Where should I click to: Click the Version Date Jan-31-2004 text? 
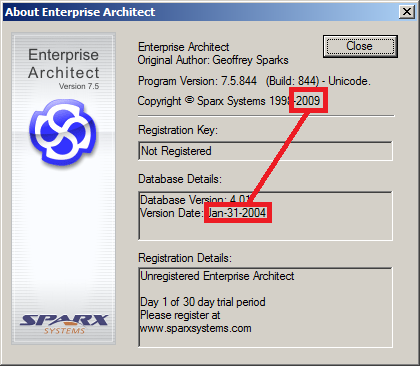203,213
